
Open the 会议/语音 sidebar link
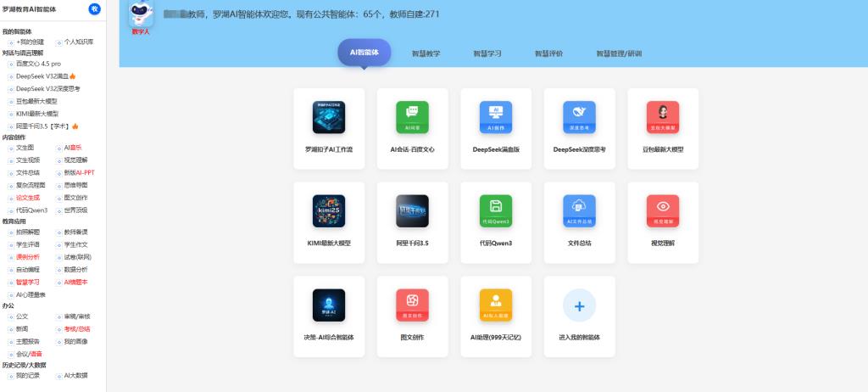coord(29,354)
